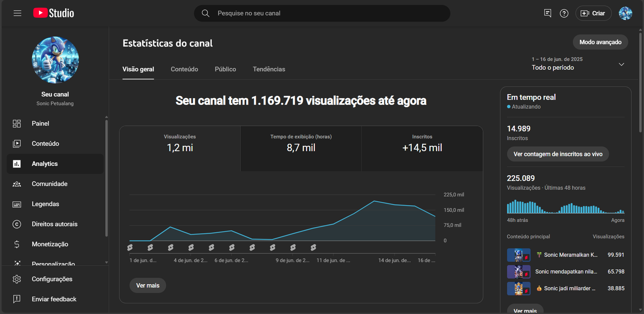Click the Shorts marker under 6 de jun.
Viewport: 644px width, 314px height.
[232, 247]
